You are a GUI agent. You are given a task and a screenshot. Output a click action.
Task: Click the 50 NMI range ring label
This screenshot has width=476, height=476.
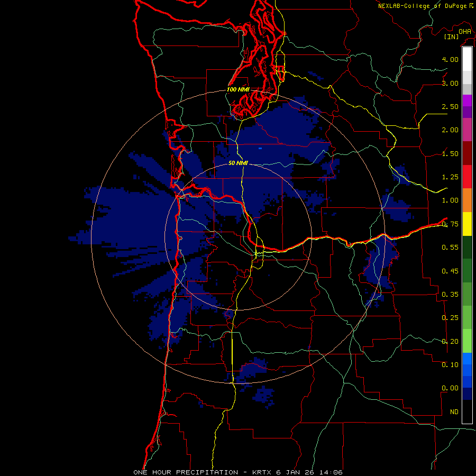point(239,163)
